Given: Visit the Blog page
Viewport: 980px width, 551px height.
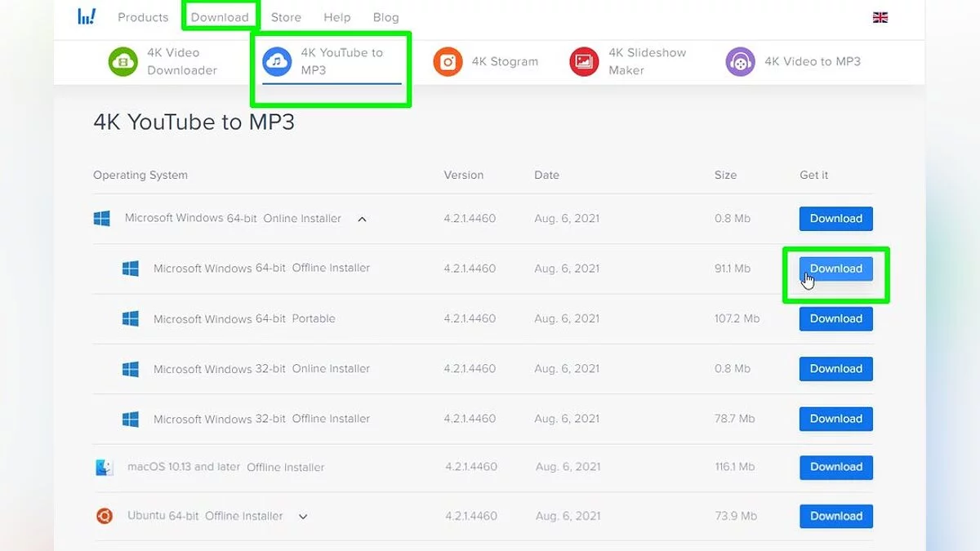Looking at the screenshot, I should [x=385, y=17].
